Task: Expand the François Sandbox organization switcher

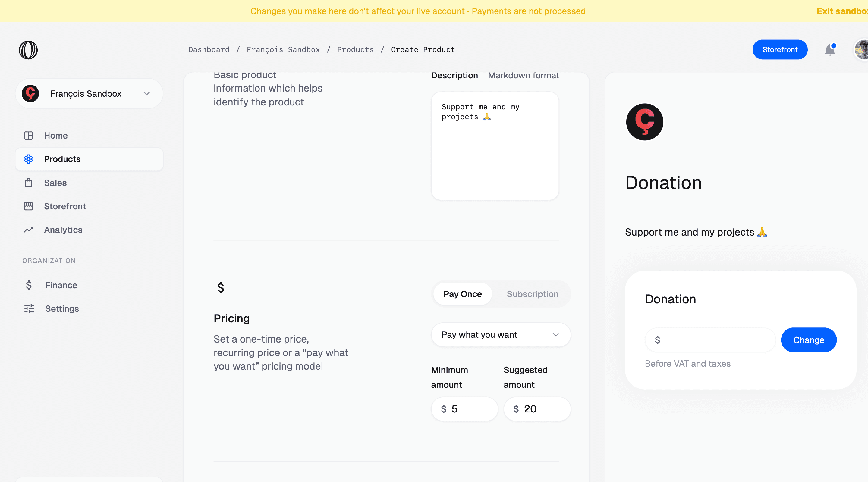Action: pyautogui.click(x=89, y=94)
